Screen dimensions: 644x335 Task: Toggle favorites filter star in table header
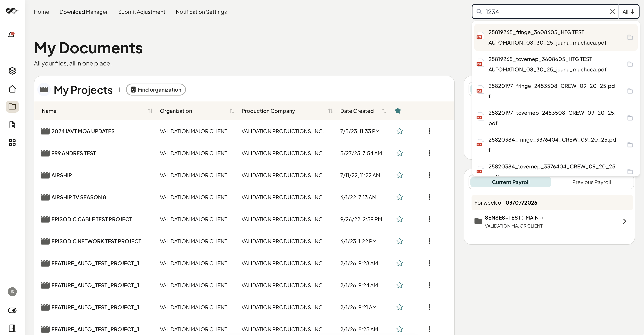point(398,111)
